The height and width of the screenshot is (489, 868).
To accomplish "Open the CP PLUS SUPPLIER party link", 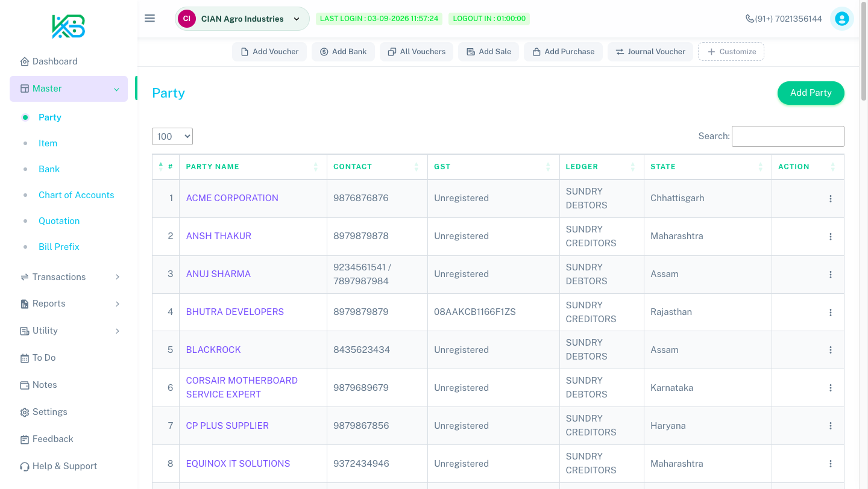I will click(x=227, y=426).
